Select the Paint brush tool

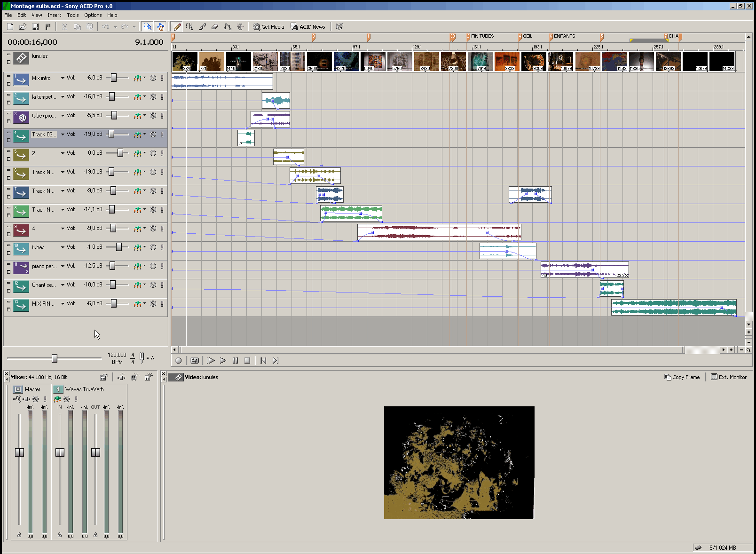click(202, 27)
